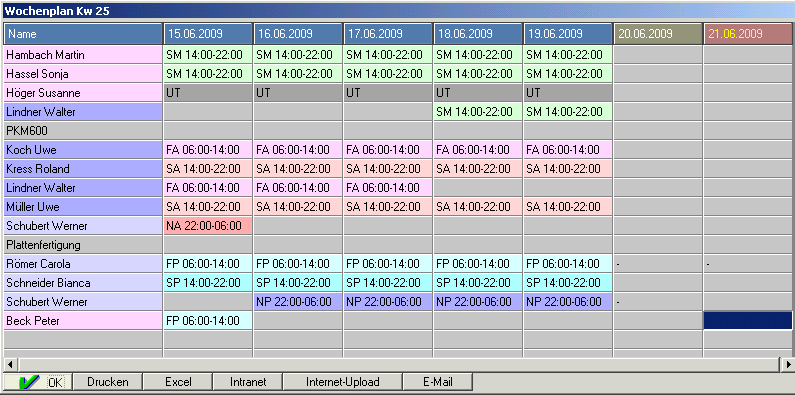Select the name Koch Uwe
Image resolution: width=795 pixels, height=395 pixels.
(x=83, y=150)
